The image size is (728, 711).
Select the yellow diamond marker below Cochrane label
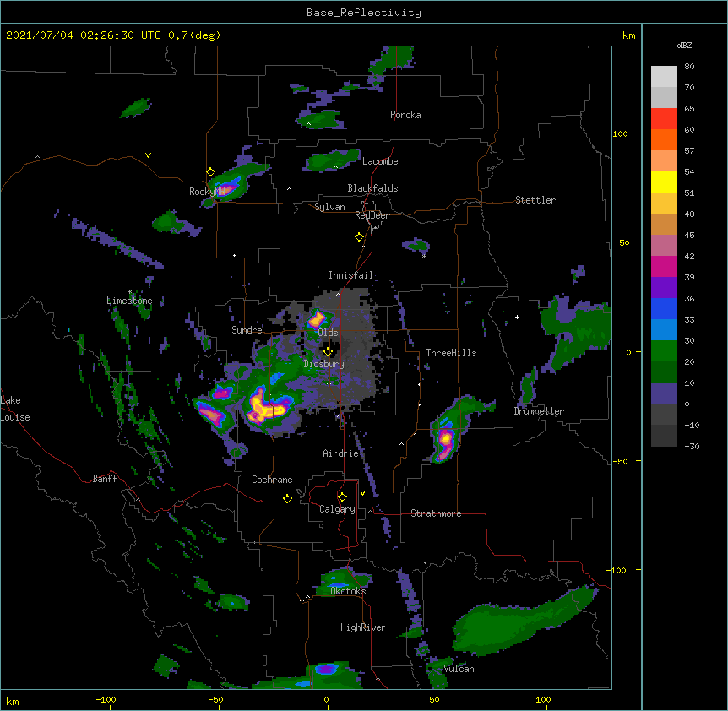(x=287, y=498)
